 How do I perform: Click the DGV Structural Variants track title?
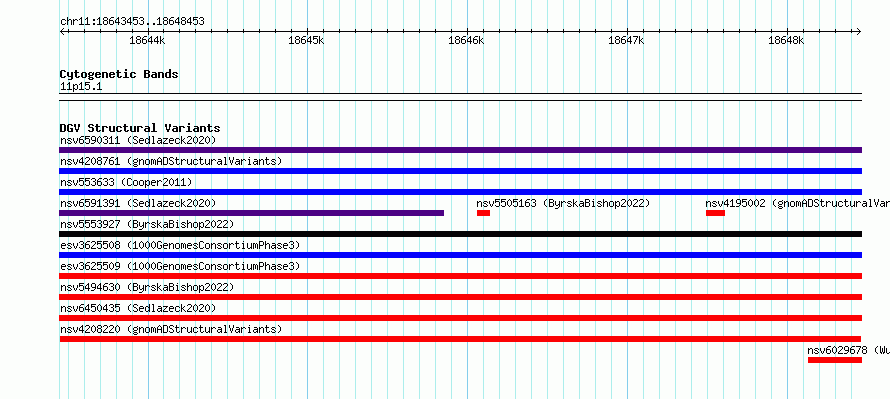pos(140,128)
